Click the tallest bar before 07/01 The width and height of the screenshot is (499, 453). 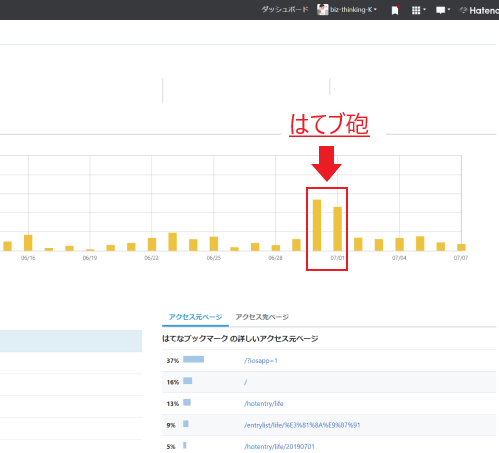tap(317, 225)
